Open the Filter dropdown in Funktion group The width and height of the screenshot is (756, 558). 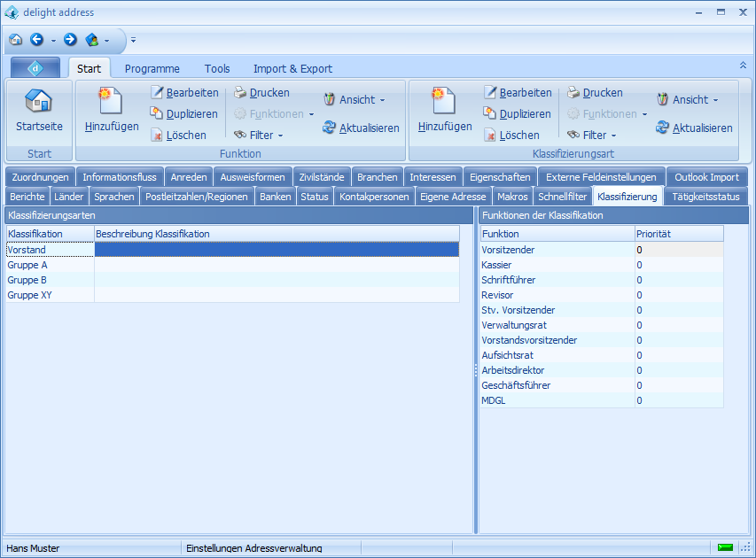(x=259, y=136)
